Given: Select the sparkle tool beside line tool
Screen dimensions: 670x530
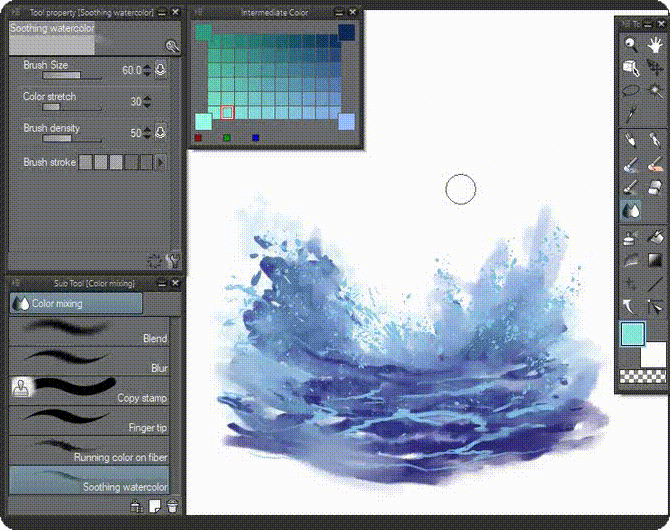Looking at the screenshot, I should (631, 283).
